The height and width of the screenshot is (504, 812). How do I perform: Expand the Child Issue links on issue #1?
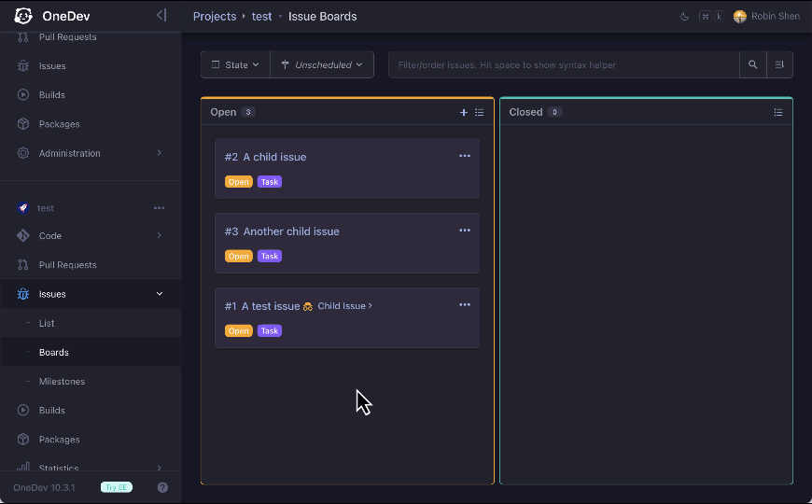tap(344, 306)
